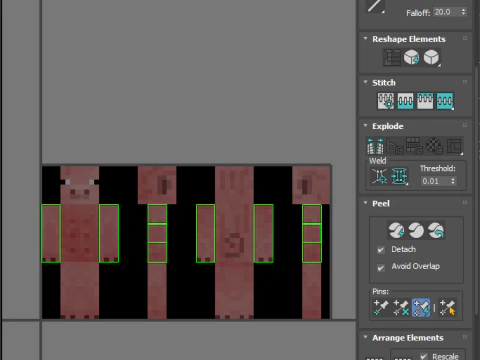Screen dimensions: 480x360
Task: Toggle the Peel Mode icon
Action: coord(416,230)
